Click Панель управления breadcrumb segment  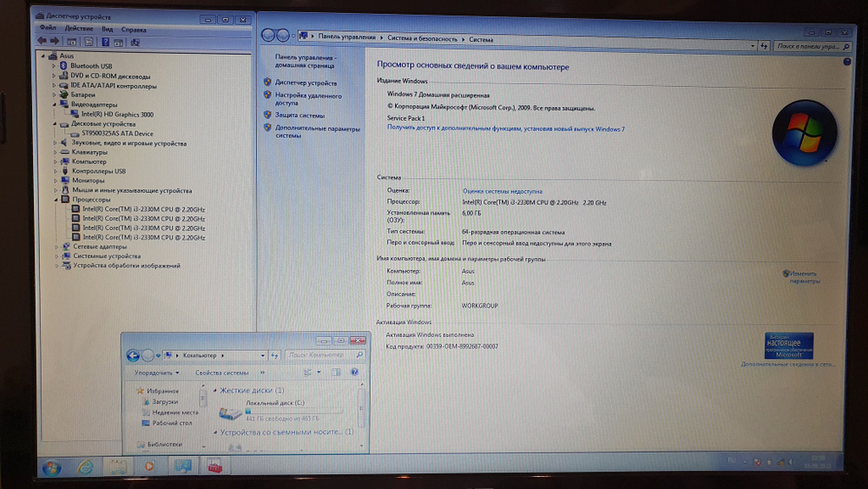346,37
